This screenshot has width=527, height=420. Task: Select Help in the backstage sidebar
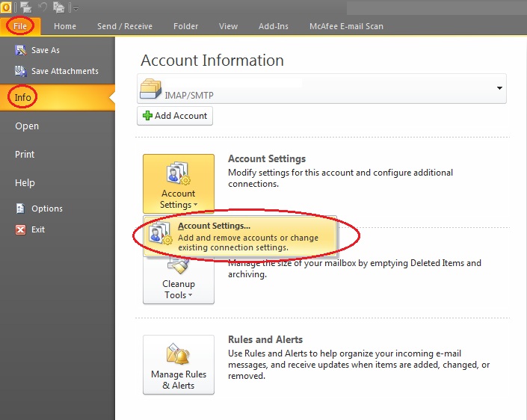[25, 183]
